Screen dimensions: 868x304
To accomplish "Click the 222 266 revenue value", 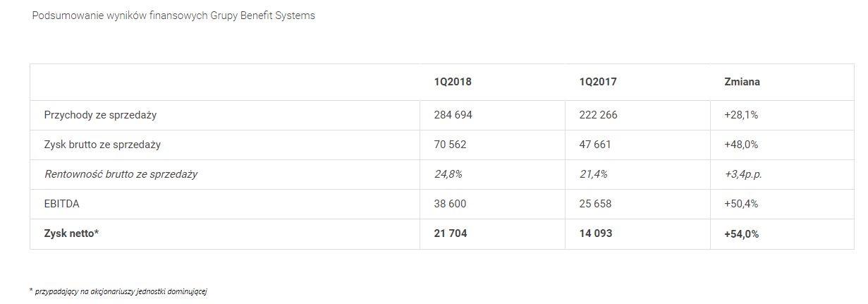I will click(598, 115).
